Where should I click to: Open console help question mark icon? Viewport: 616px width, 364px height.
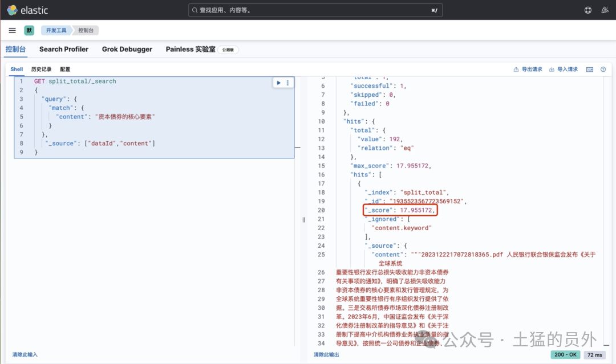(x=603, y=69)
